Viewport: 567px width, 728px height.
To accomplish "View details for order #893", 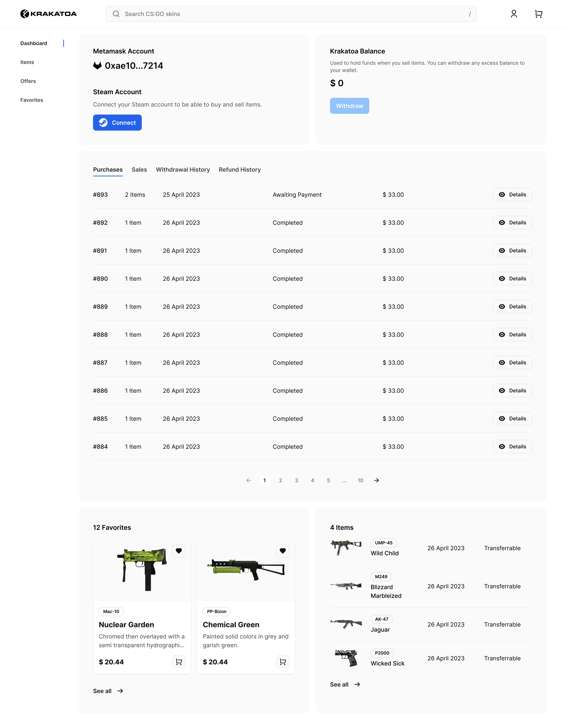I will 512,195.
